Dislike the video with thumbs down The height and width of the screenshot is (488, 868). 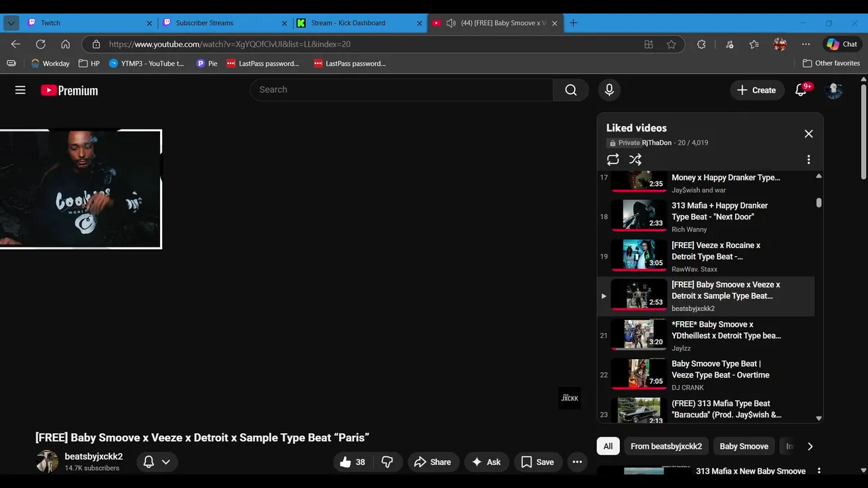387,462
